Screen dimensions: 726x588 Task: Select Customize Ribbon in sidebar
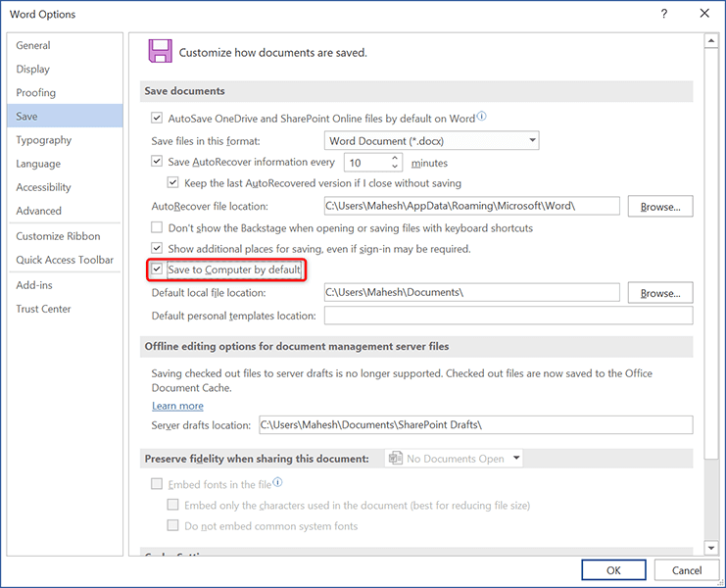(58, 236)
